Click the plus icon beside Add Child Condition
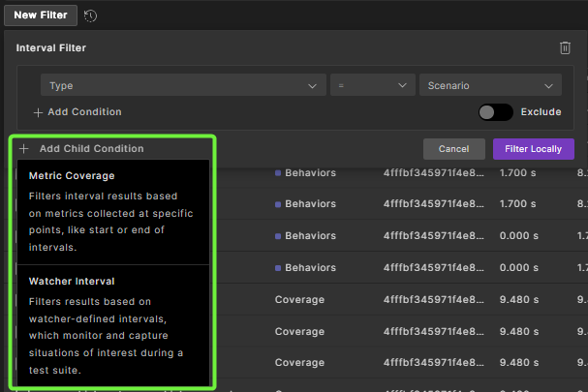The width and height of the screenshot is (588, 392). [x=24, y=149]
